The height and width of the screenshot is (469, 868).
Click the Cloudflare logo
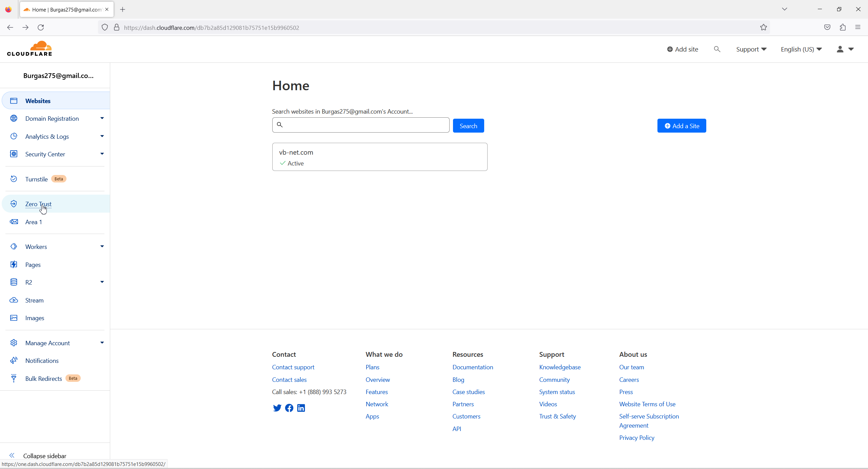pos(29,48)
